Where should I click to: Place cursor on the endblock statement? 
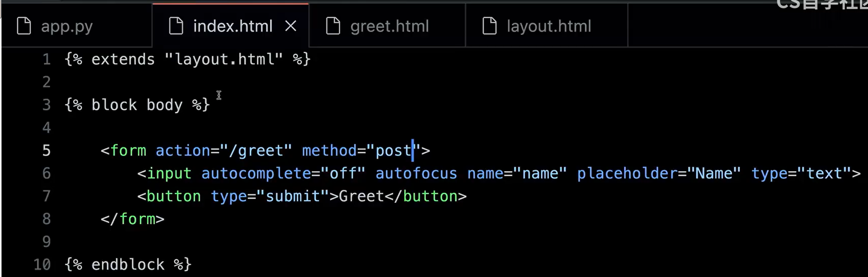click(128, 264)
